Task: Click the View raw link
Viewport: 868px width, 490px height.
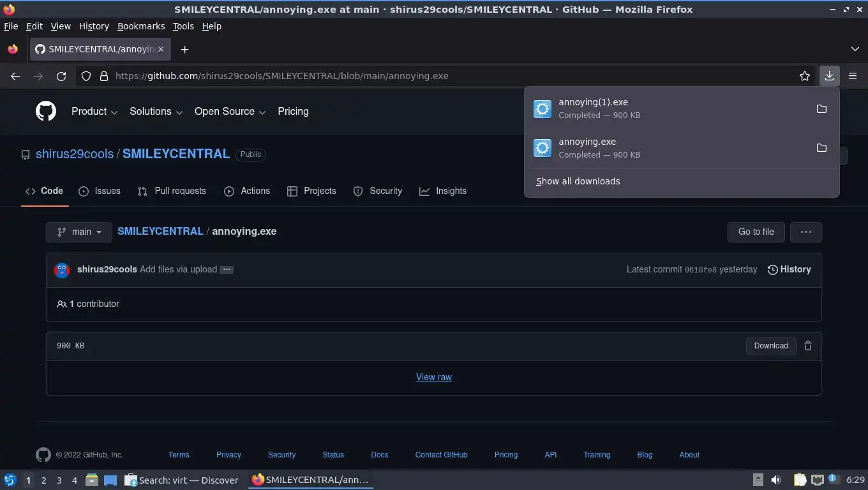Action: (x=434, y=377)
